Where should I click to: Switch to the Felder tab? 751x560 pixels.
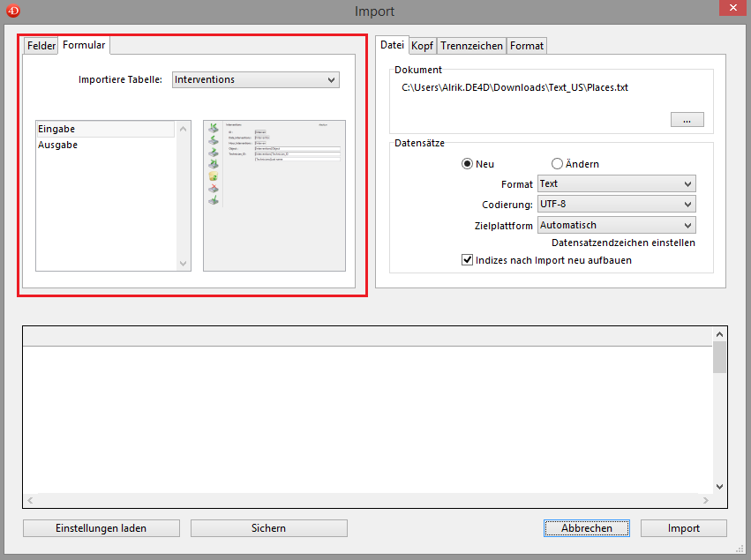pyautogui.click(x=41, y=46)
